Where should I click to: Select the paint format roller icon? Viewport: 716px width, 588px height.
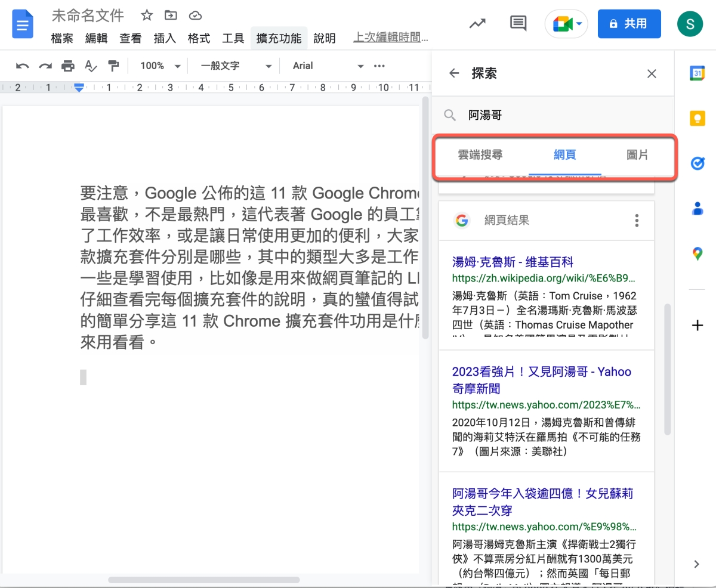coord(113,66)
